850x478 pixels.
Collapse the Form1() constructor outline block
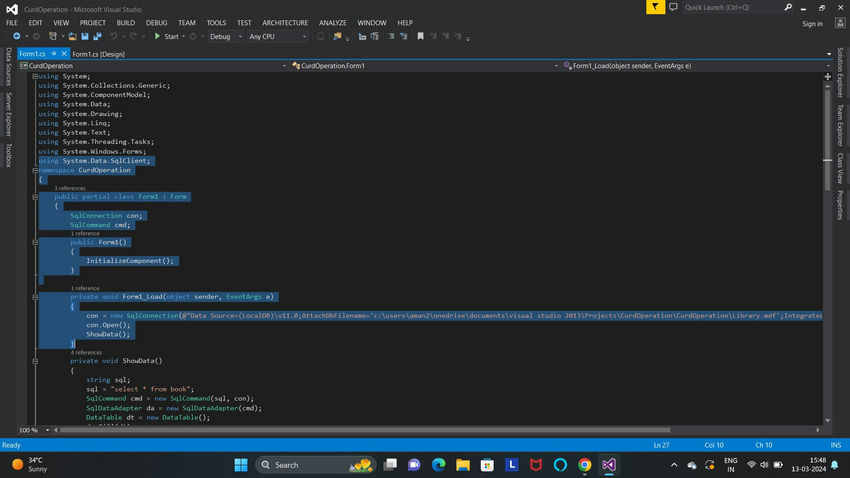35,242
